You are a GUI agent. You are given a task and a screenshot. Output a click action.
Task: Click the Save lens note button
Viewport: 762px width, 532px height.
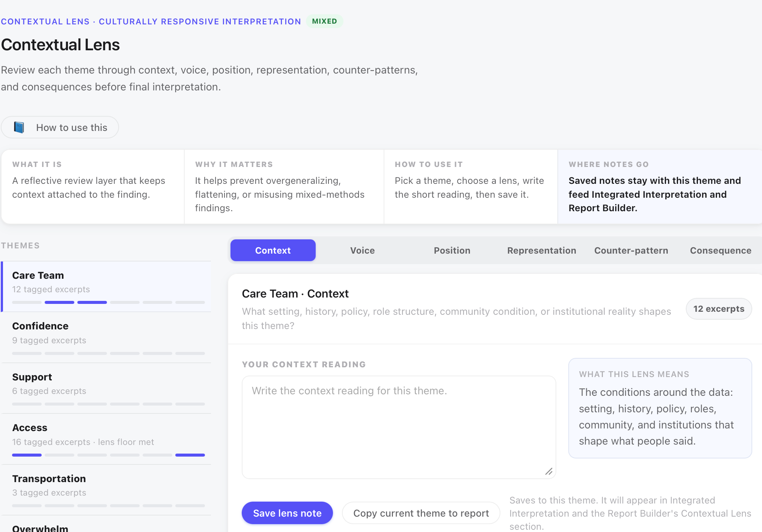(x=287, y=513)
